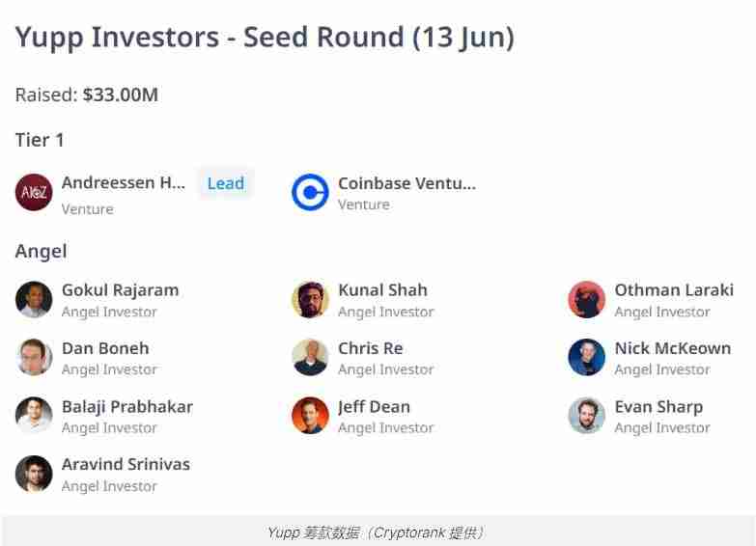Click Nick McKeown's profile avatar

click(x=586, y=358)
